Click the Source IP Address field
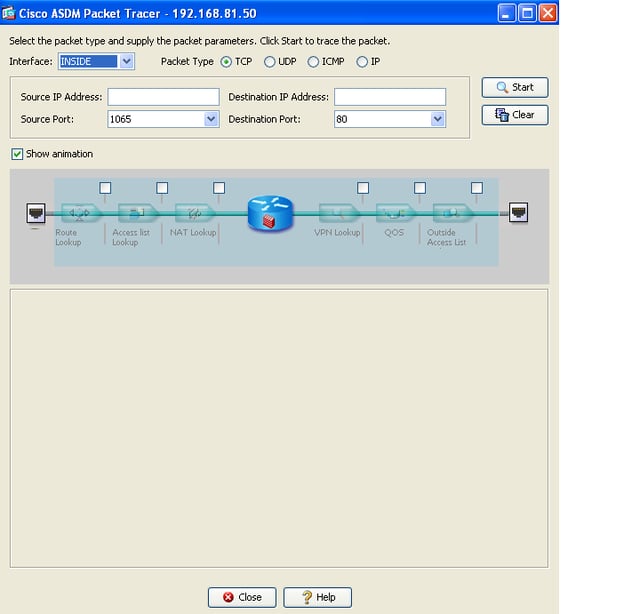This screenshot has height=614, width=640. 163,97
